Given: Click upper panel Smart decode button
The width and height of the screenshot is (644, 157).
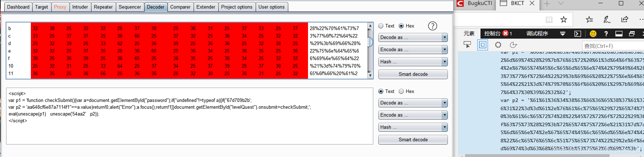Looking at the screenshot, I should [x=413, y=74].
